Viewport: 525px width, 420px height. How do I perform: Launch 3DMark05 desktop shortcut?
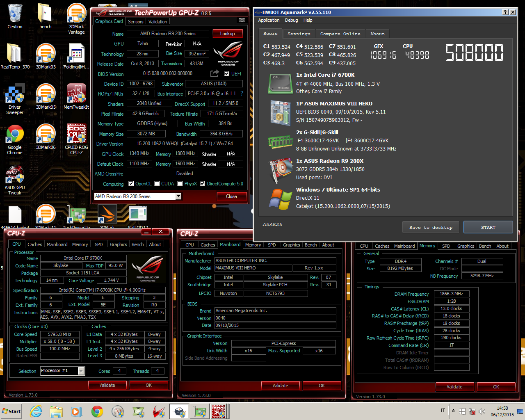pos(46,96)
